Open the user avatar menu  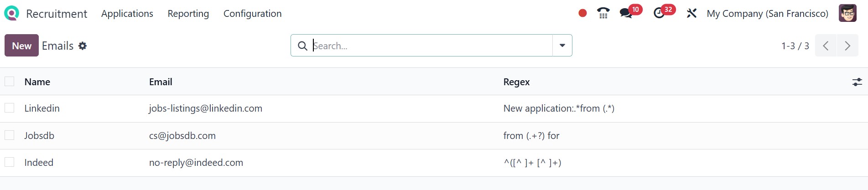pos(847,13)
